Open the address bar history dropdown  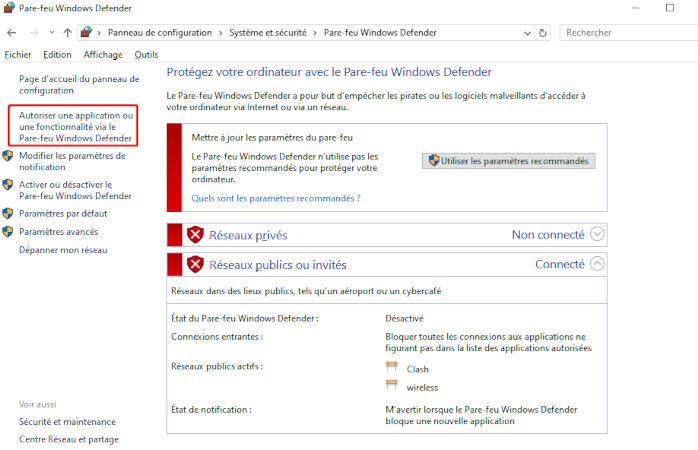tap(526, 32)
